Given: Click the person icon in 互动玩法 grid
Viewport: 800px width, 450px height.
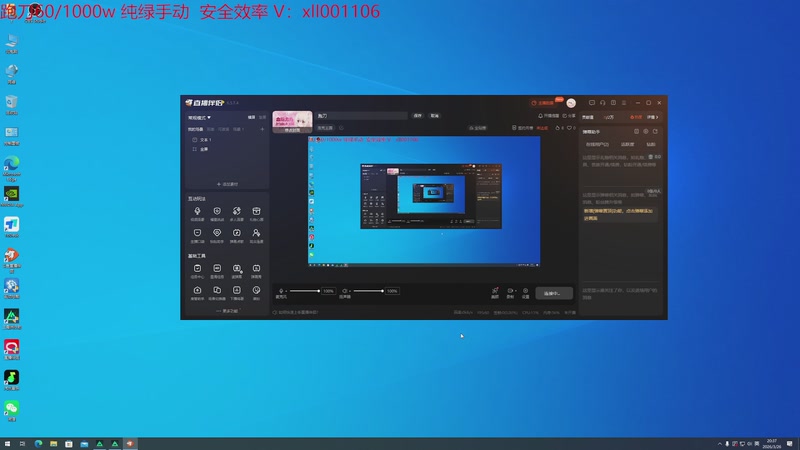Looking at the screenshot, I should (x=256, y=233).
